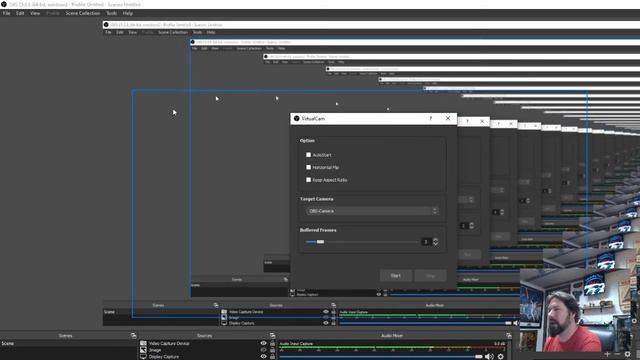The width and height of the screenshot is (640, 360).
Task: Click the Stop button in VirtualCam dialog
Action: 430,276
